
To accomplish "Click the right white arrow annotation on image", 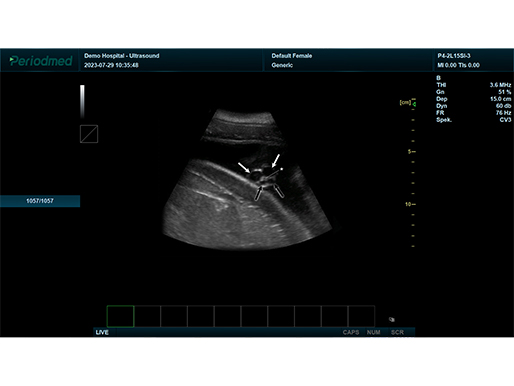I will point(276,161).
